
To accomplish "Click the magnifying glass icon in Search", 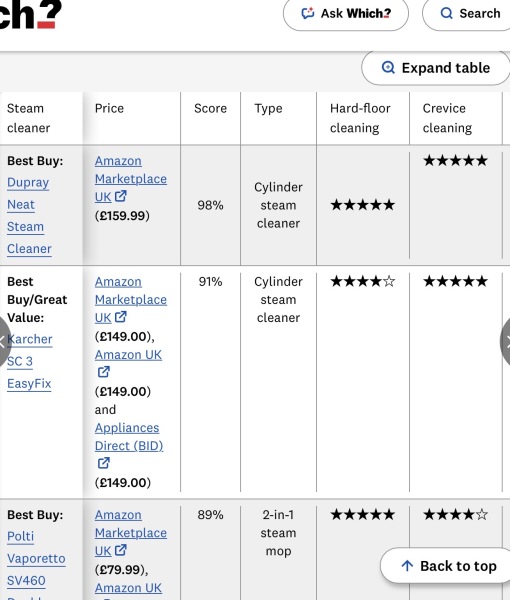I will (x=446, y=13).
